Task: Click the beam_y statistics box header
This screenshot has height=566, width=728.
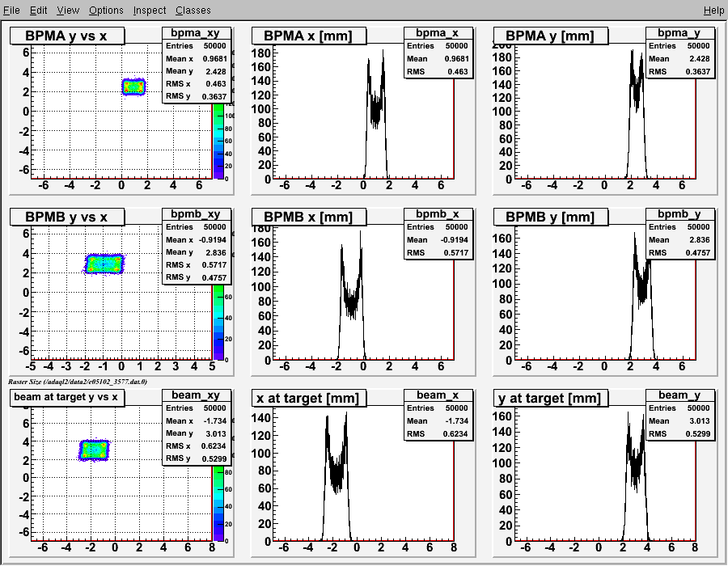Action: click(x=679, y=395)
